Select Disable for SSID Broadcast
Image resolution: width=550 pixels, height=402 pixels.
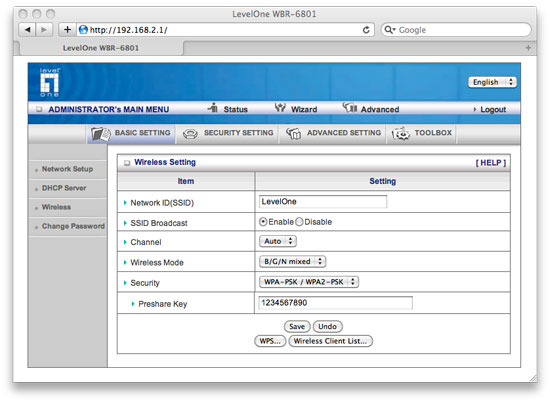(x=299, y=222)
